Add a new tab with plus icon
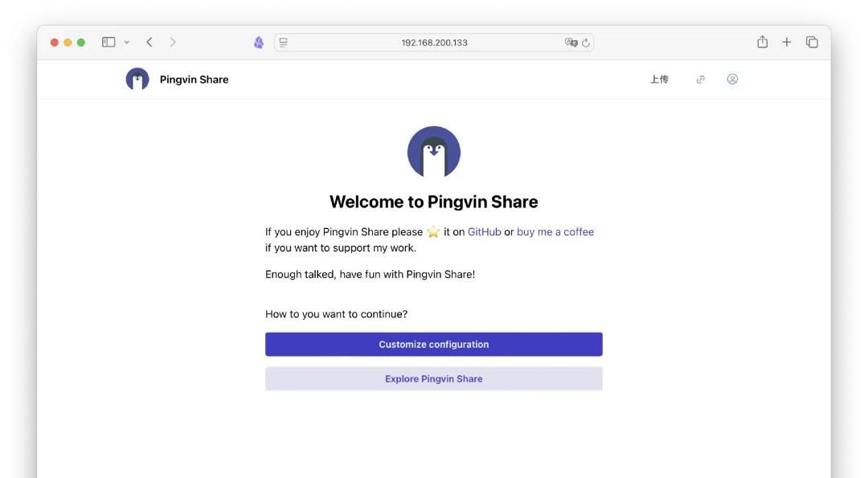Screen dimensions: 868x478 pos(786,42)
